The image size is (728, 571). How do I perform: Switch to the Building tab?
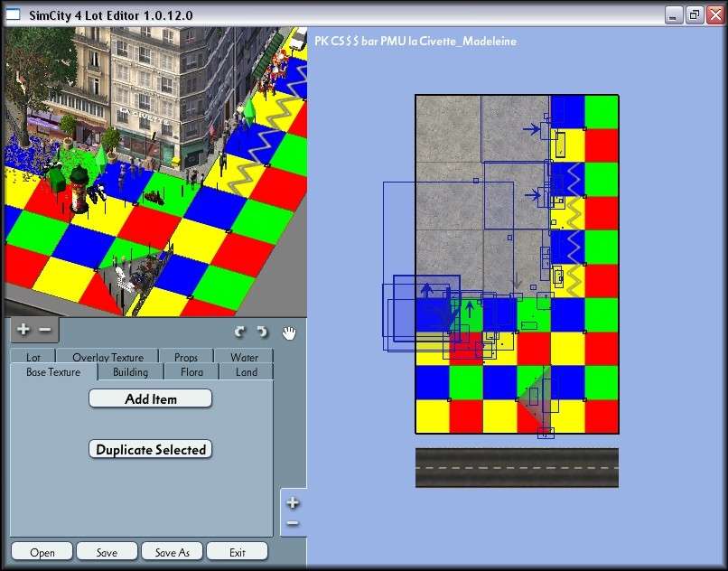tap(130, 371)
